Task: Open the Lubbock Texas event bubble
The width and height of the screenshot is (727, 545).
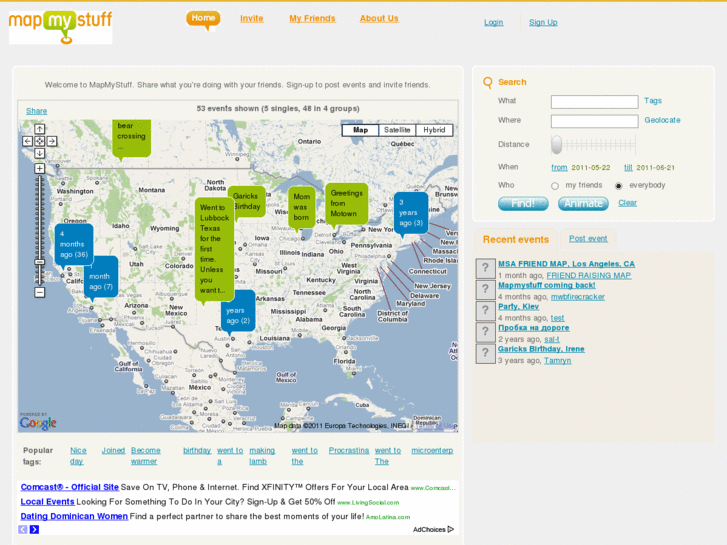Action: 214,249
